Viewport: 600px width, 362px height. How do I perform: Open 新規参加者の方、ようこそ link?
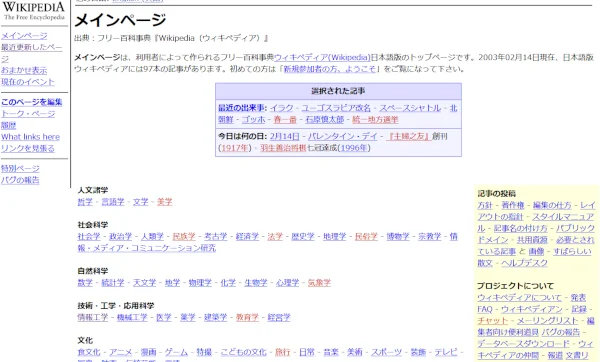329,69
